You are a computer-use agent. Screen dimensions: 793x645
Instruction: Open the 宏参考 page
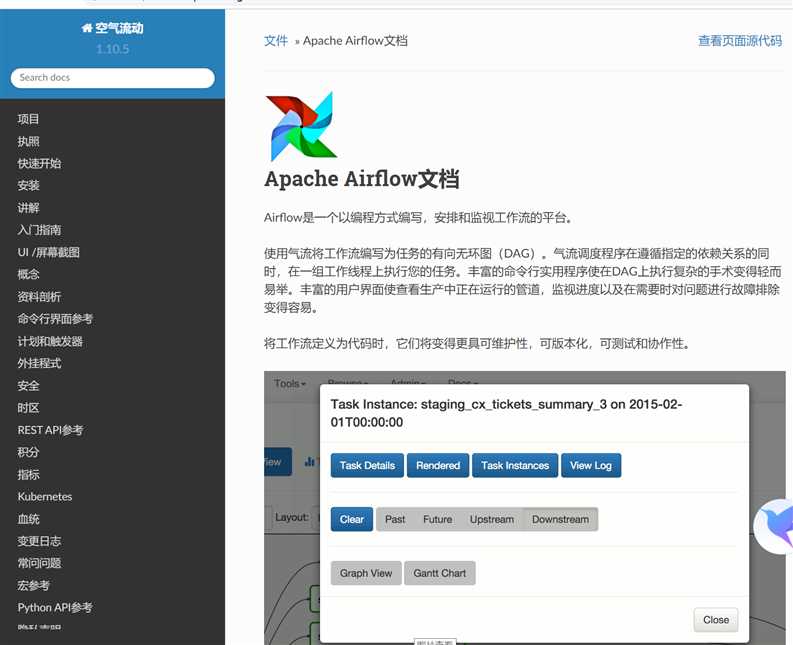click(x=34, y=585)
